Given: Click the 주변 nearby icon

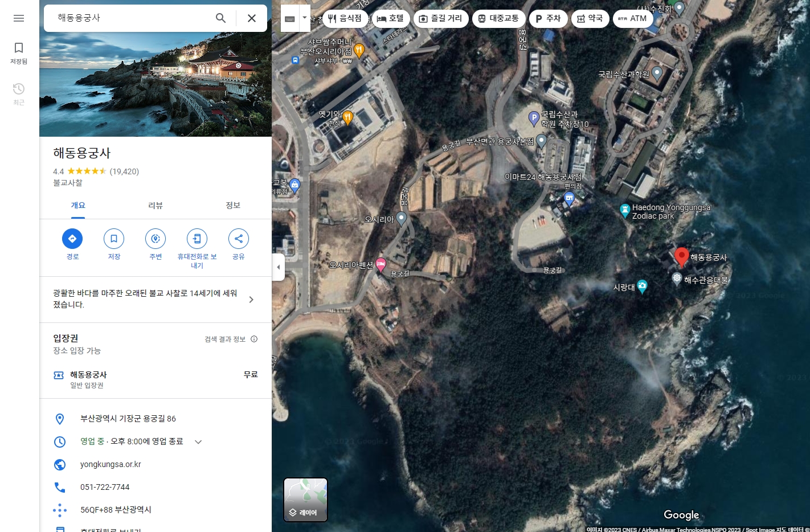Looking at the screenshot, I should (156, 239).
